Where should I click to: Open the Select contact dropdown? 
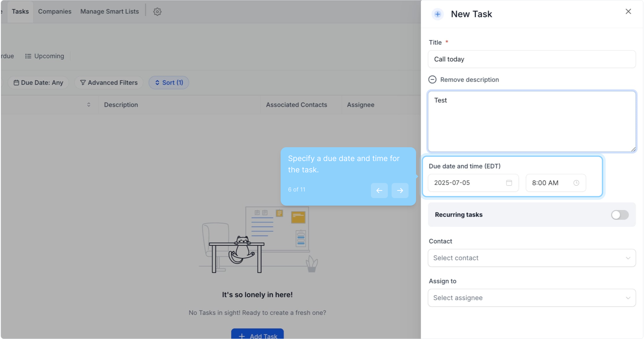[x=531, y=258]
